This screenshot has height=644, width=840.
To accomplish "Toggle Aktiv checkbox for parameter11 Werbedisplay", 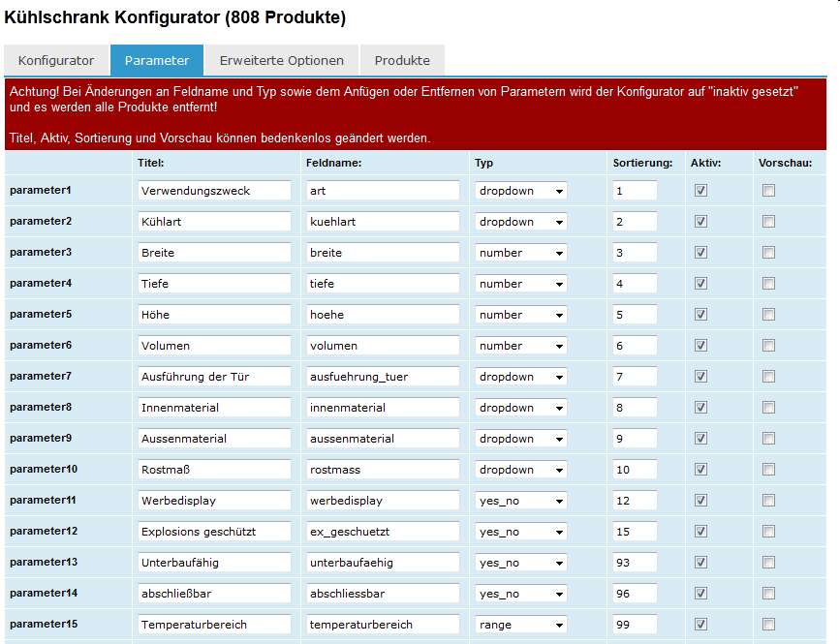I will [x=701, y=501].
